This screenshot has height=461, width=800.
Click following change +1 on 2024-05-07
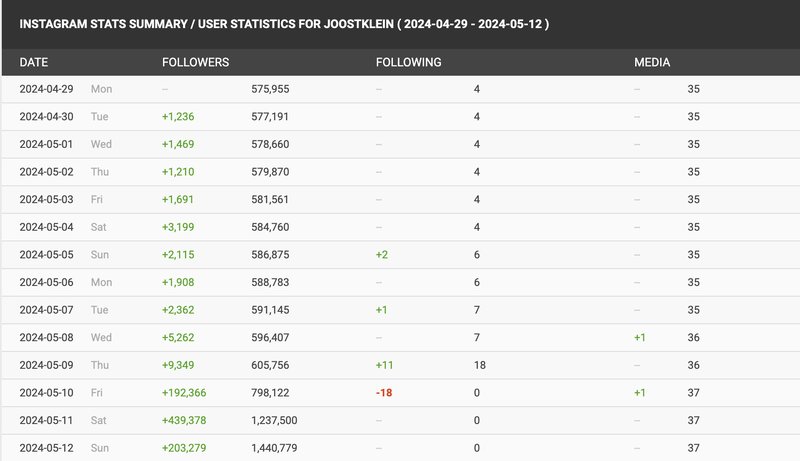[x=382, y=310]
